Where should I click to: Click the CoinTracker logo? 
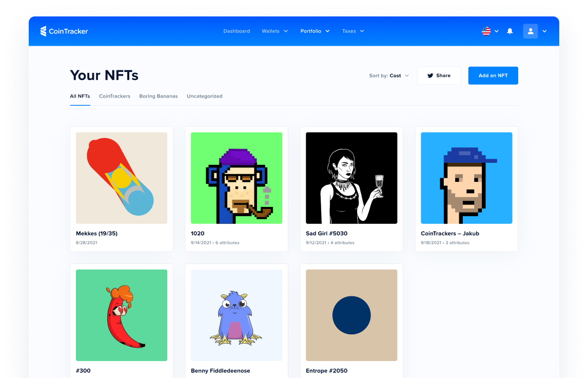64,31
